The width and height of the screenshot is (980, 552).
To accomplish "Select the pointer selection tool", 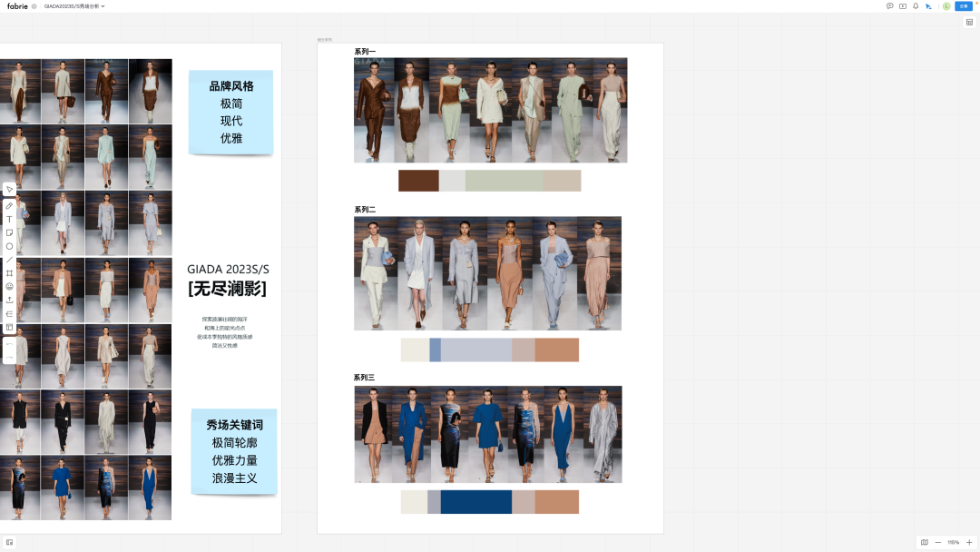I will 9,190.
